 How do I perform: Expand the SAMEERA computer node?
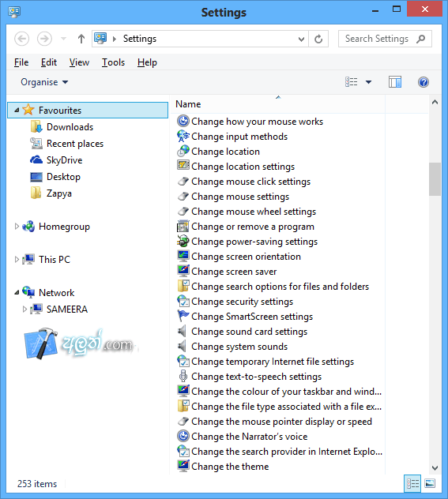point(24,309)
